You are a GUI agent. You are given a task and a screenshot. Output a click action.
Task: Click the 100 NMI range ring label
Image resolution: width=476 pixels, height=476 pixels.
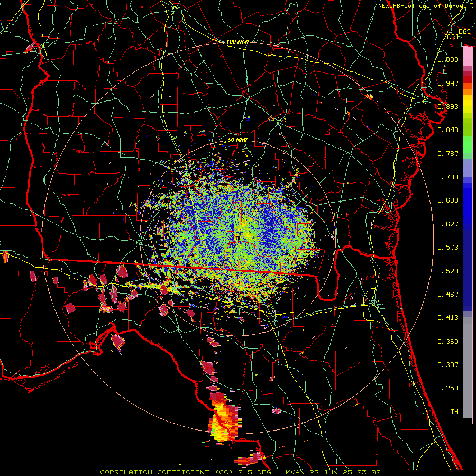point(237,42)
